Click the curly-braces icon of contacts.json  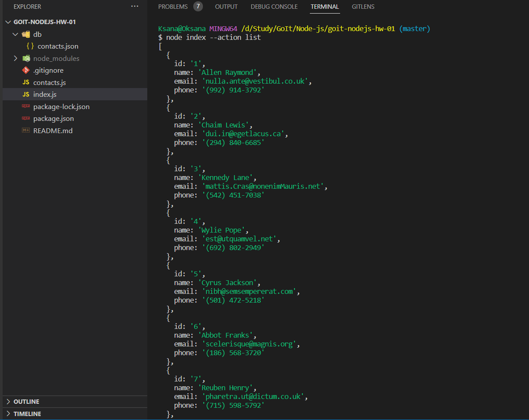(30, 46)
